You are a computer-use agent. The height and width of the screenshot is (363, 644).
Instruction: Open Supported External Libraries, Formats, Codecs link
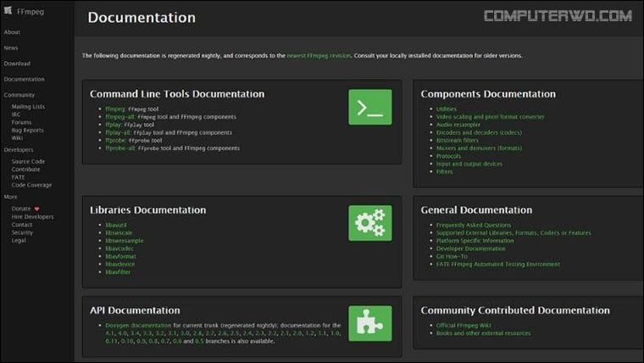click(514, 232)
